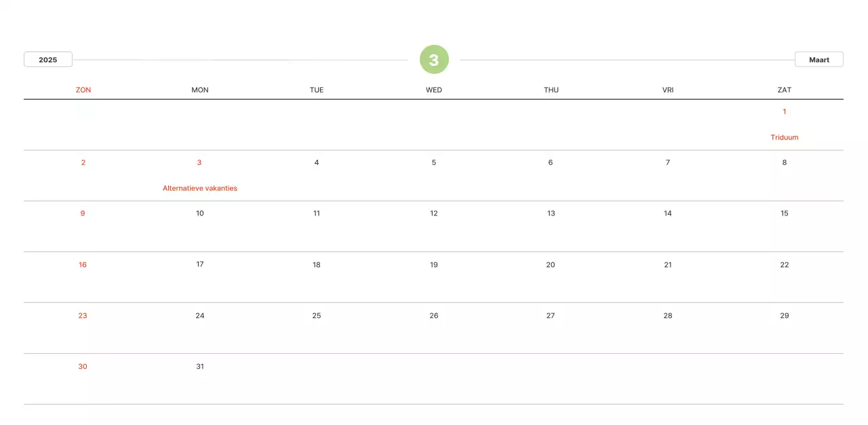Open the Alternatieve vakanties event
868x425 pixels.
(200, 188)
